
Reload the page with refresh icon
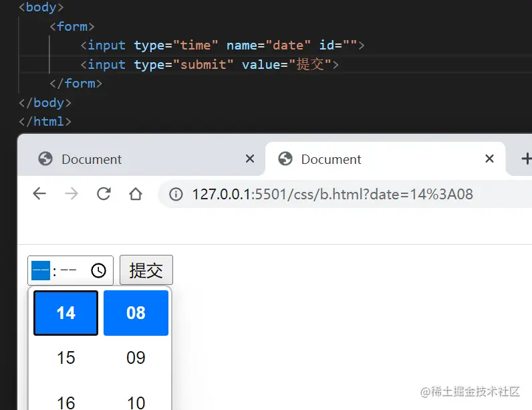coord(104,194)
